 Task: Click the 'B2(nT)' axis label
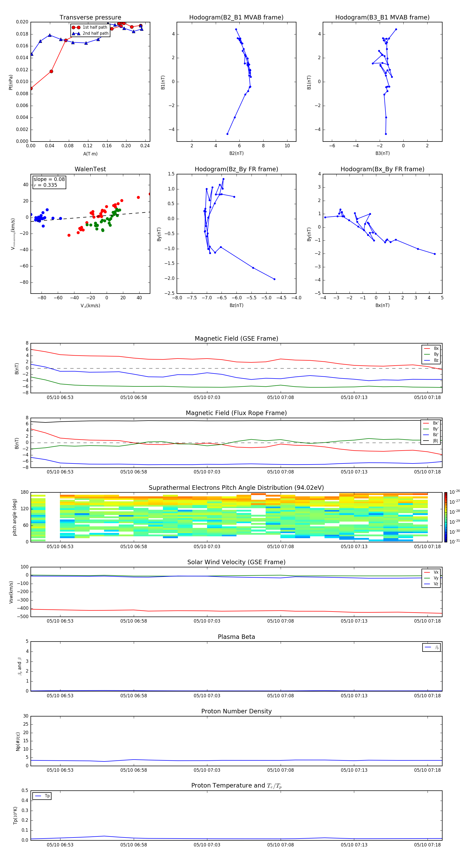click(236, 153)
